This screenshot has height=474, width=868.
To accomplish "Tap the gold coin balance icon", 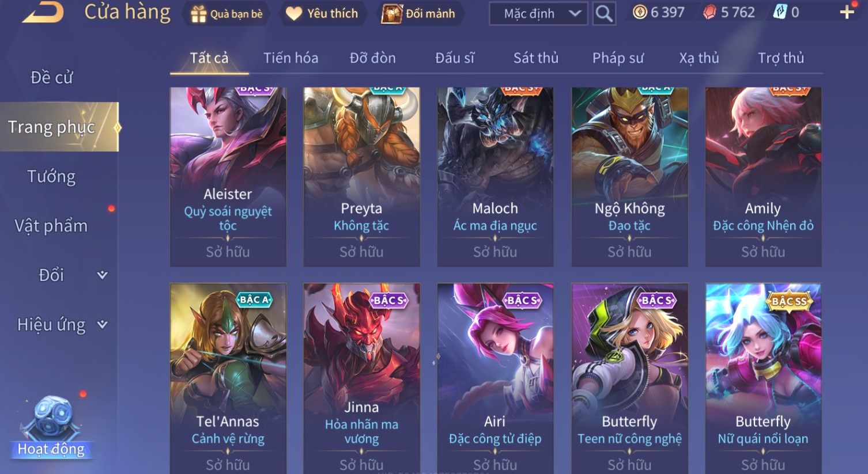I will [x=640, y=12].
